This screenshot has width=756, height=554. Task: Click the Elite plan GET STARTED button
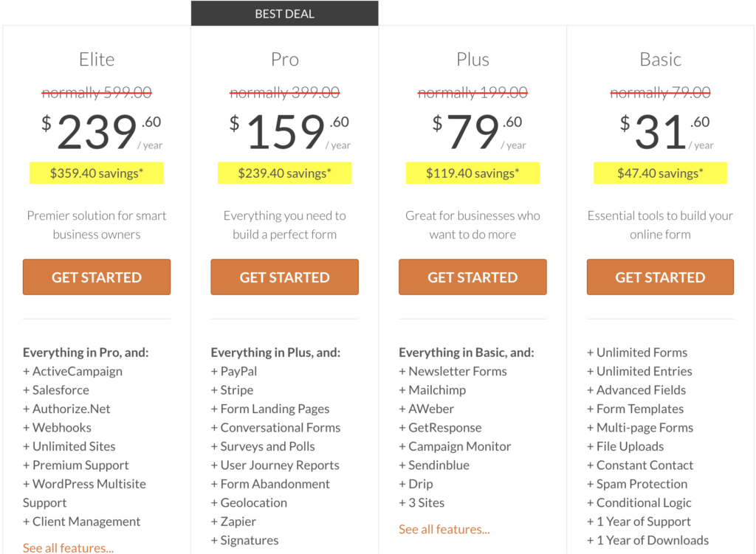click(x=96, y=277)
